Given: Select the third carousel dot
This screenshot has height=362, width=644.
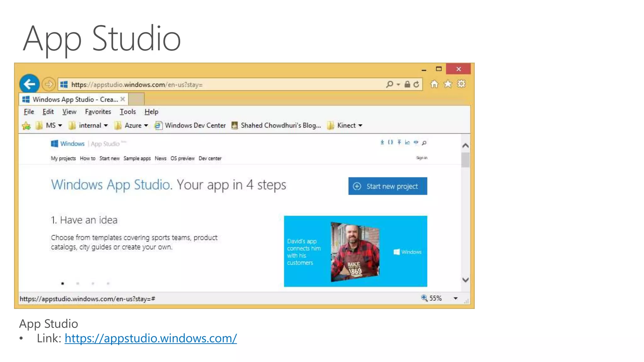Looking at the screenshot, I should coord(93,283).
